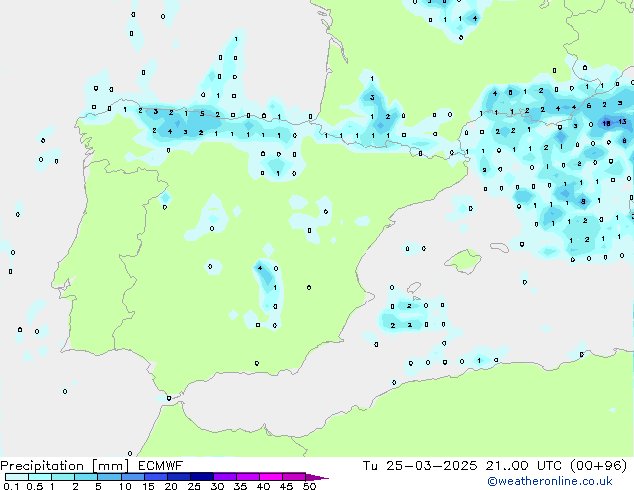634x490 pixels.
Task: Click the 'Precipitation' title word
Action: coord(42,466)
